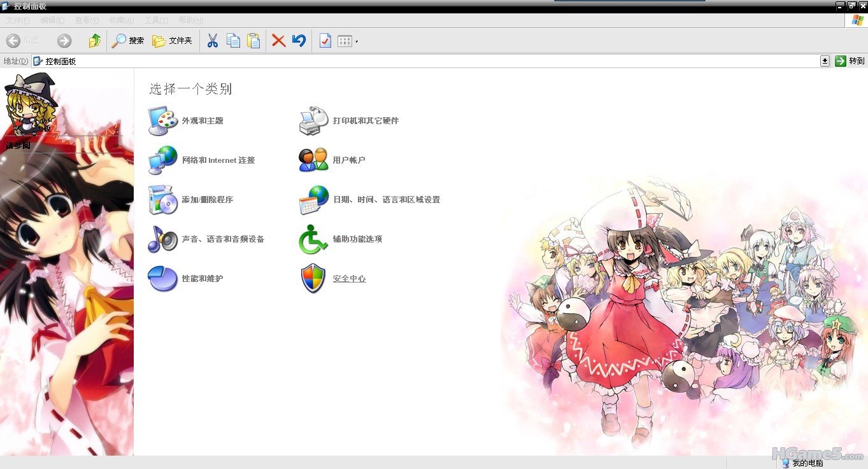Undo with the blue arrow icon
Viewport: 868px width, 469px height.
(x=299, y=41)
